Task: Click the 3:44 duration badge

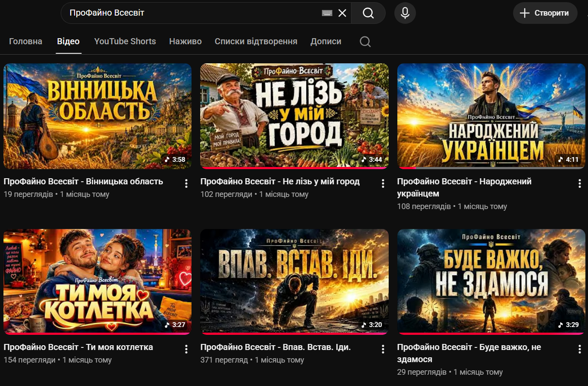Action: (x=372, y=159)
